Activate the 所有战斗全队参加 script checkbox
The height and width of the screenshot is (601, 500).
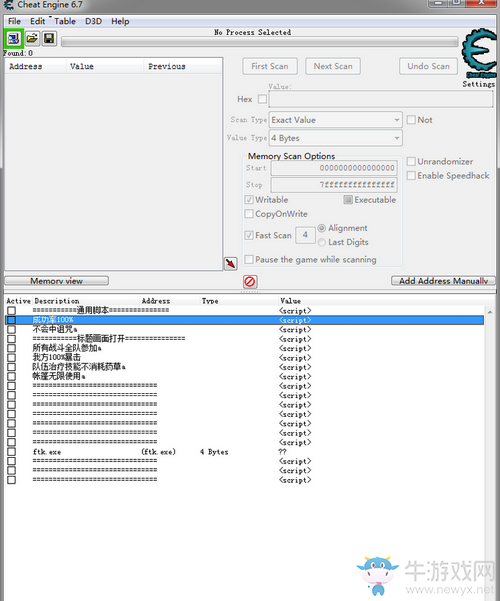[x=12, y=348]
